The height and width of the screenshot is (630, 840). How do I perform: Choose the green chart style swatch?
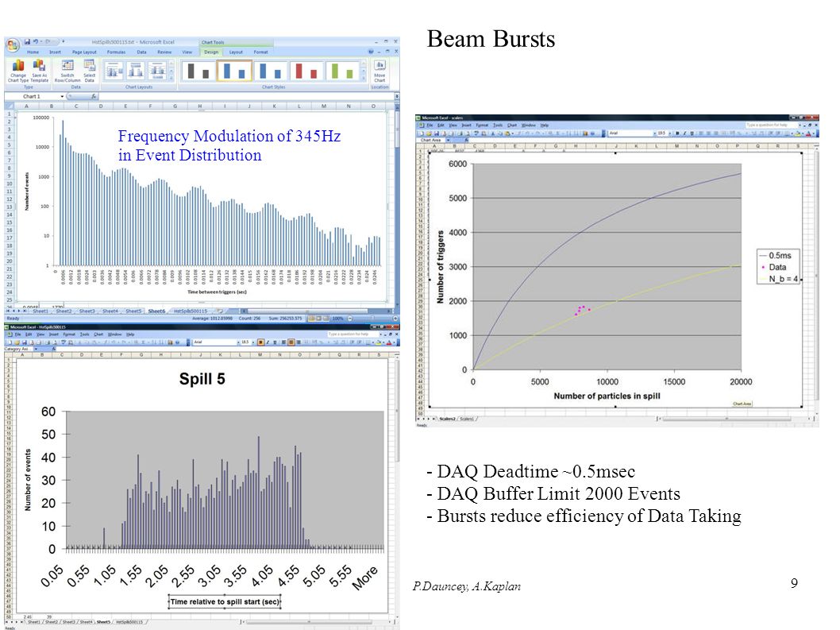click(342, 70)
